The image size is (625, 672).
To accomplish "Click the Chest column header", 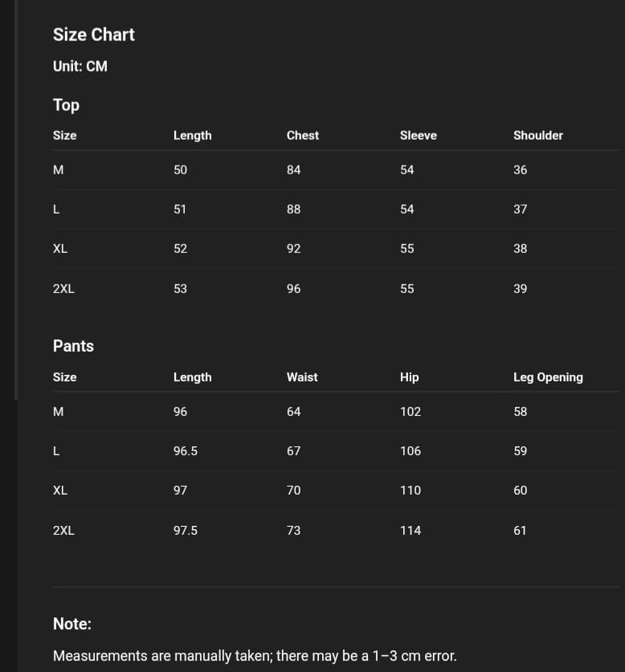I will pyautogui.click(x=303, y=136).
